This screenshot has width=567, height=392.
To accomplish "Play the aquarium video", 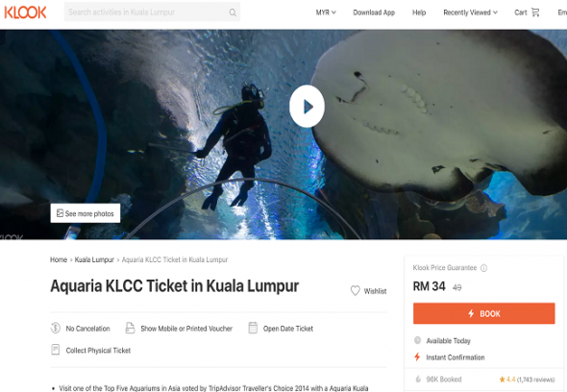I will 307,107.
